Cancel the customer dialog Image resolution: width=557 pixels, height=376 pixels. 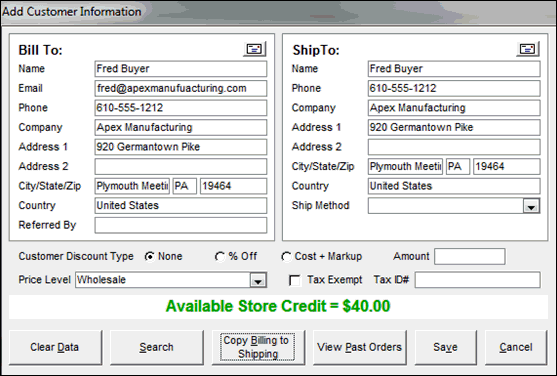click(x=516, y=347)
